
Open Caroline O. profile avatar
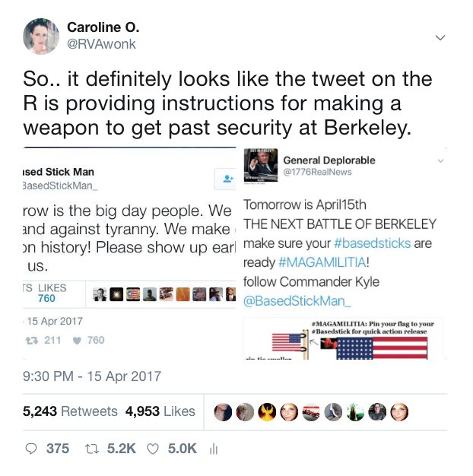click(x=40, y=36)
